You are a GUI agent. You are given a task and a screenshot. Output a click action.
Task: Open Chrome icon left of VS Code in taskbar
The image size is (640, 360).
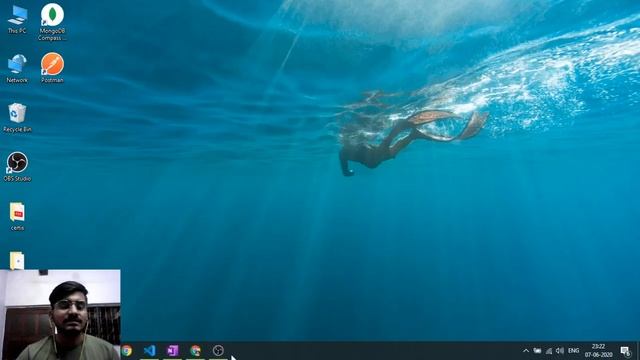(x=127, y=351)
